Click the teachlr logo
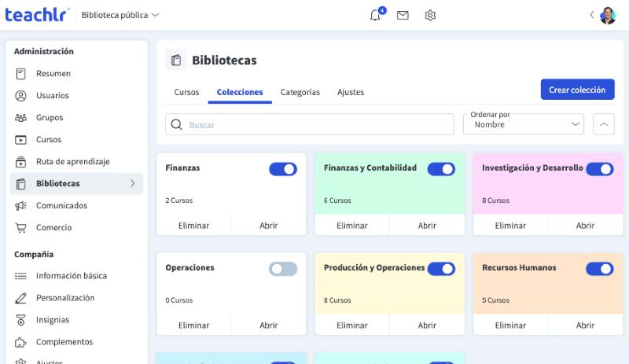 click(x=36, y=15)
